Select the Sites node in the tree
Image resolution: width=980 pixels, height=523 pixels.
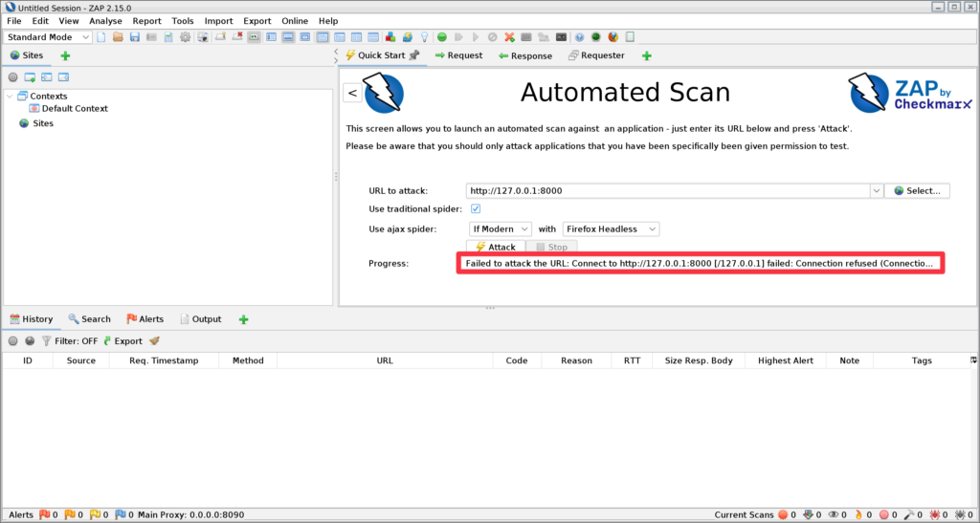click(x=36, y=123)
